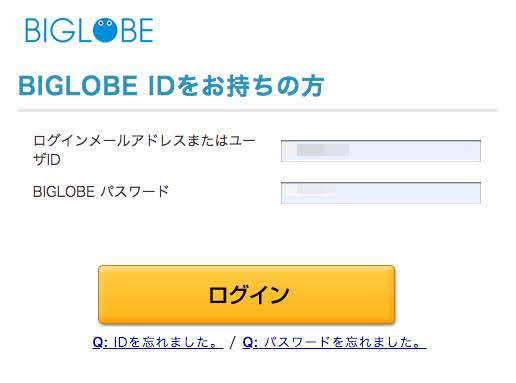Click the blue mascot ball in the logo

pos(105,30)
